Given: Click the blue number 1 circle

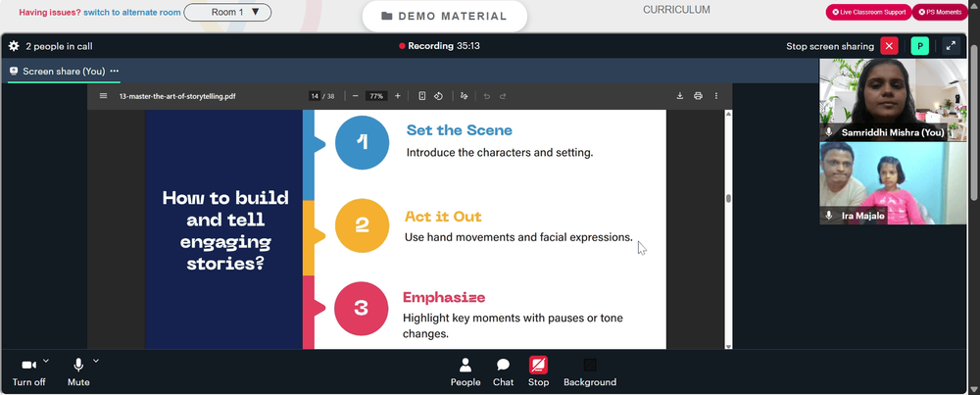Looking at the screenshot, I should (362, 142).
